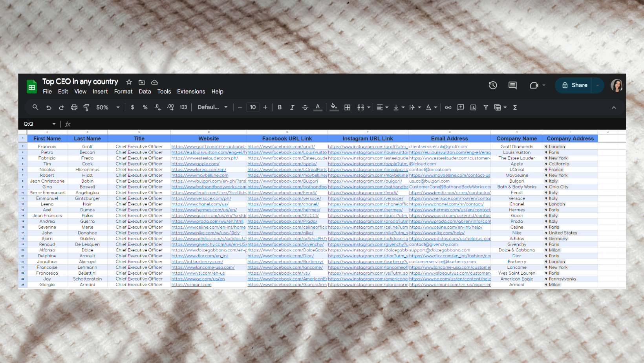The height and width of the screenshot is (363, 644).
Task: Undo the last action
Action: coord(49,107)
